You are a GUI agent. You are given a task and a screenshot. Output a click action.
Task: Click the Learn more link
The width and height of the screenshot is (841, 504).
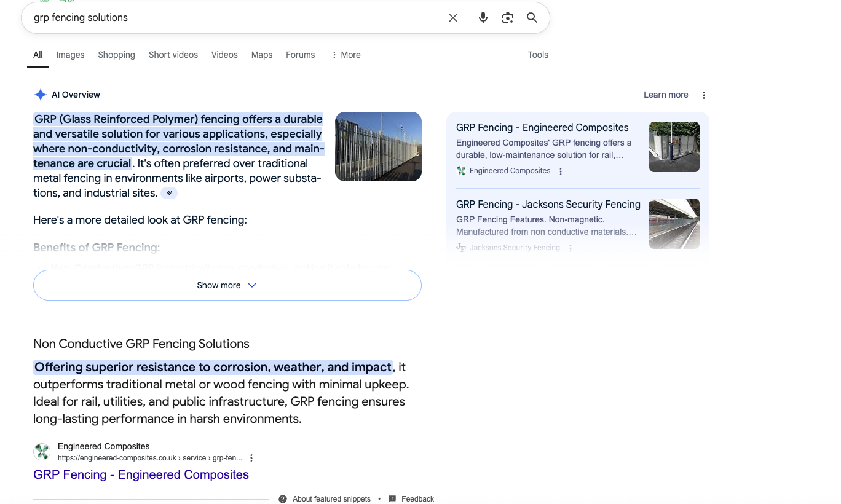pyautogui.click(x=666, y=95)
